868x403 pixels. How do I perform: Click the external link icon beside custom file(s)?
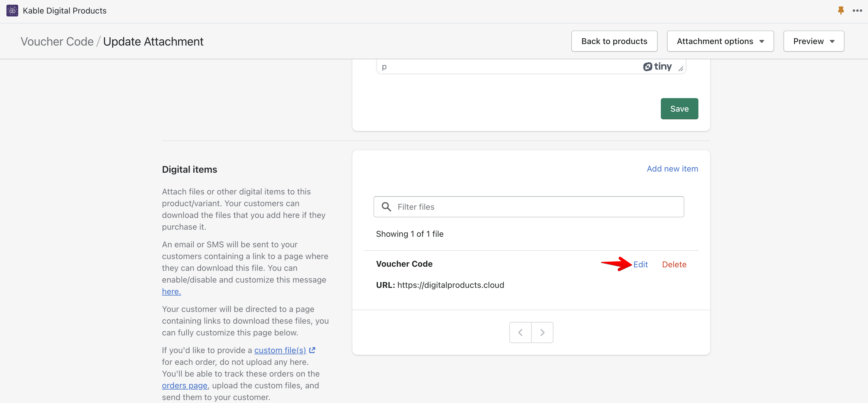tap(312, 350)
